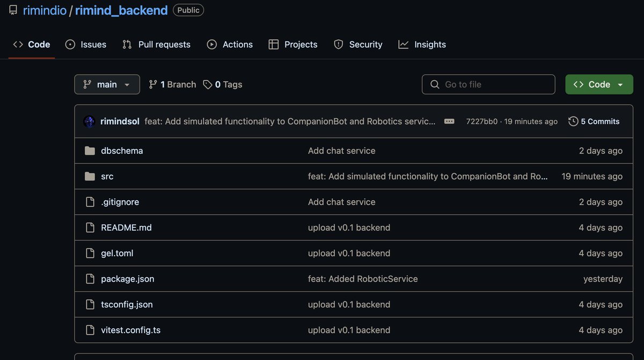Open the rimindsol author link
This screenshot has height=360, width=644.
[x=120, y=121]
